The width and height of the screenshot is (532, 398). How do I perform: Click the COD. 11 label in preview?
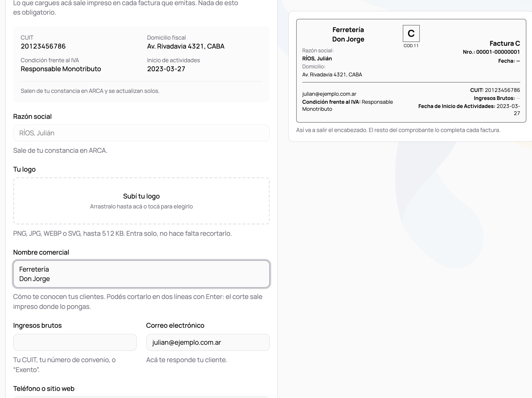tap(411, 46)
